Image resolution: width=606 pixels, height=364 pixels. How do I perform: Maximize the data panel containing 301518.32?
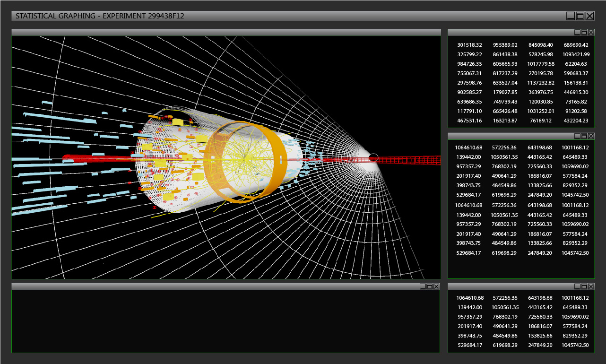click(584, 32)
